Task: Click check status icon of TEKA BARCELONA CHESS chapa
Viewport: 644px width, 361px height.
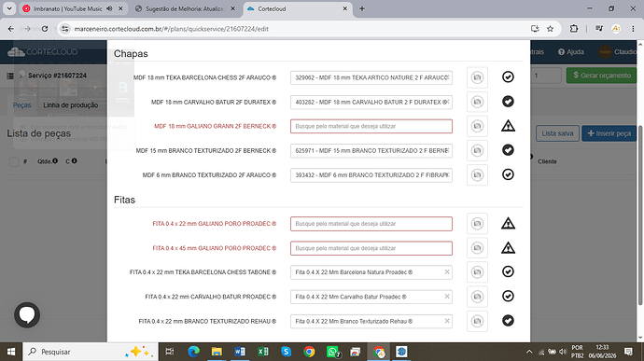Action: pos(508,76)
